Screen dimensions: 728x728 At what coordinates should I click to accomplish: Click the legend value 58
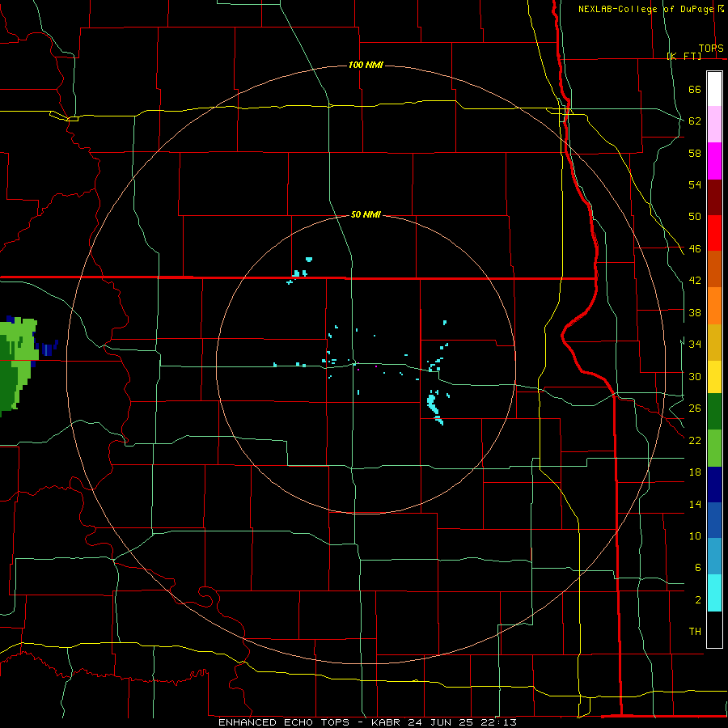pyautogui.click(x=695, y=153)
